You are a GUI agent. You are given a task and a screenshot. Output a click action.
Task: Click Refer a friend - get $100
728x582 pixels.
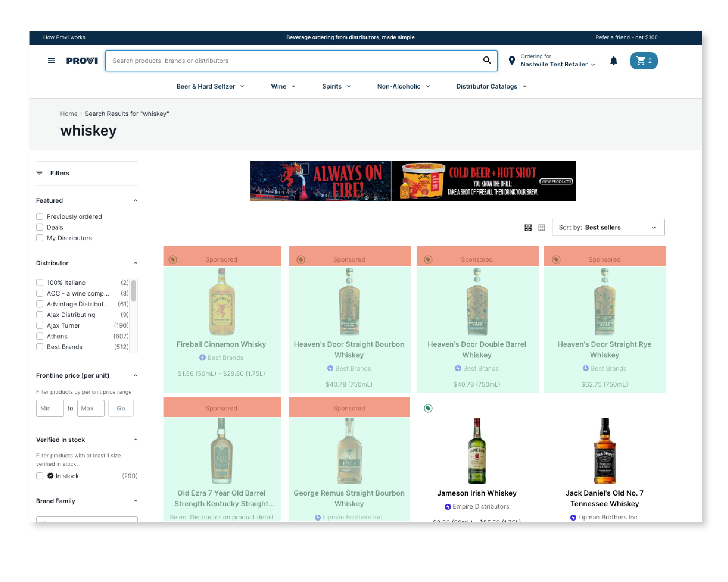(626, 37)
